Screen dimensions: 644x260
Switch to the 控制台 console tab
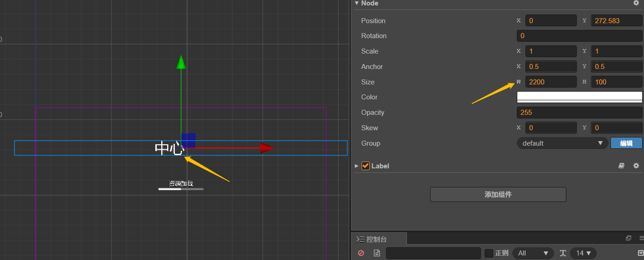[379, 239]
